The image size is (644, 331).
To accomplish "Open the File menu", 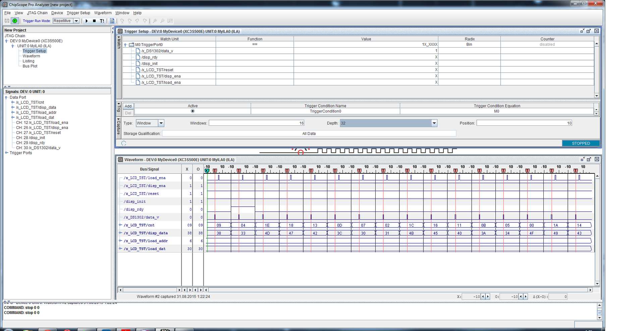I will [x=7, y=13].
